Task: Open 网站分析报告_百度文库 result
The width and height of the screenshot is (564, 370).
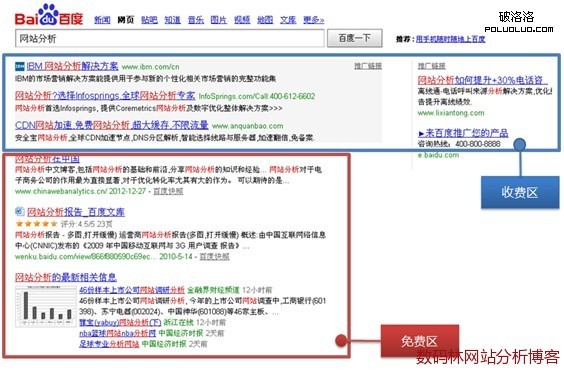Action: tap(76, 212)
